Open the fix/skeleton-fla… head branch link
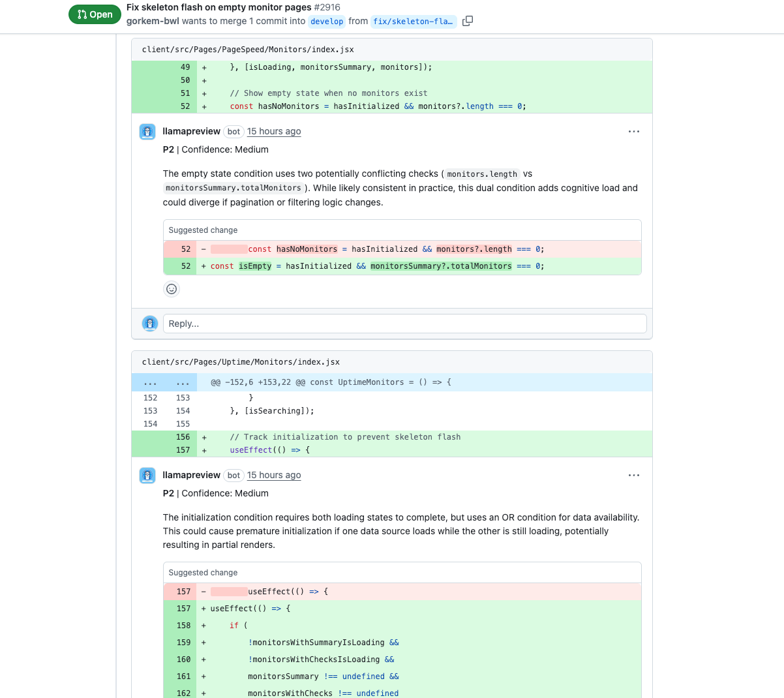784x698 pixels. tap(413, 22)
